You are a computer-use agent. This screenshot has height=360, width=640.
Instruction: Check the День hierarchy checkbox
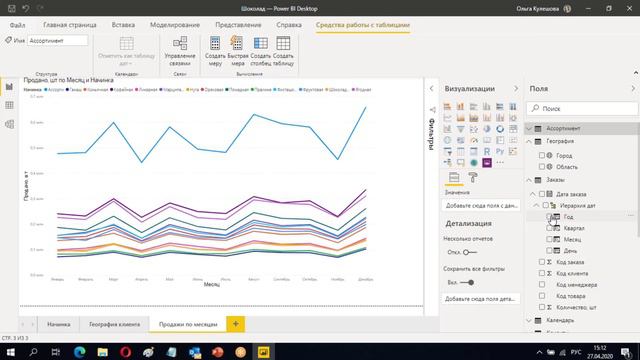click(549, 250)
